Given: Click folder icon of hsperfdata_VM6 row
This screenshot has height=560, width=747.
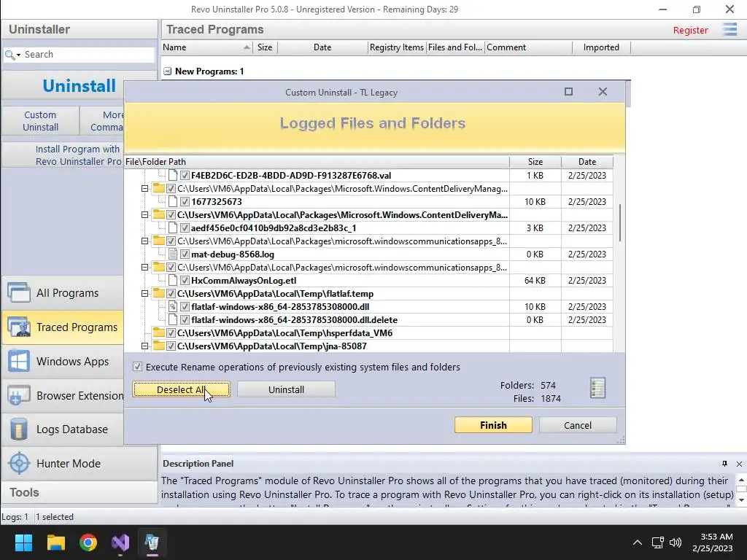Looking at the screenshot, I should coord(158,332).
